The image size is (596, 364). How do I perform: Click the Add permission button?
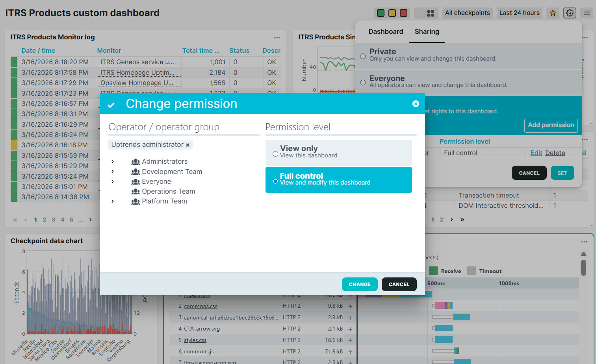pos(551,126)
